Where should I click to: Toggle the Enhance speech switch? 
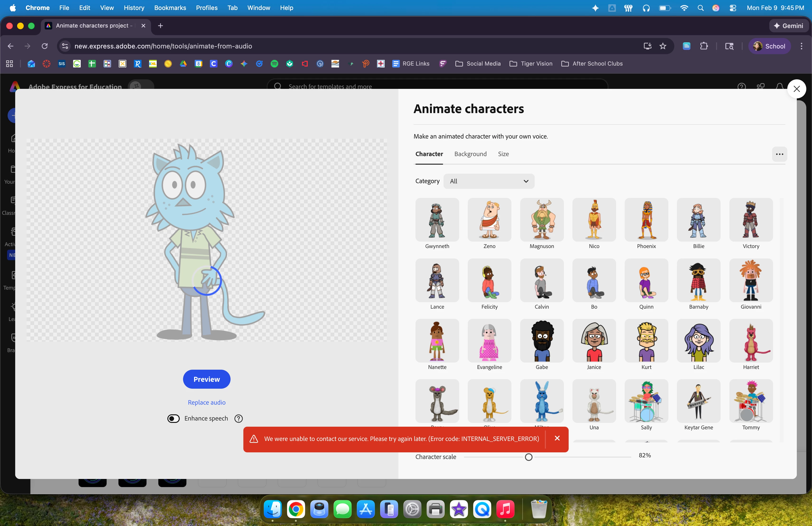pyautogui.click(x=174, y=418)
